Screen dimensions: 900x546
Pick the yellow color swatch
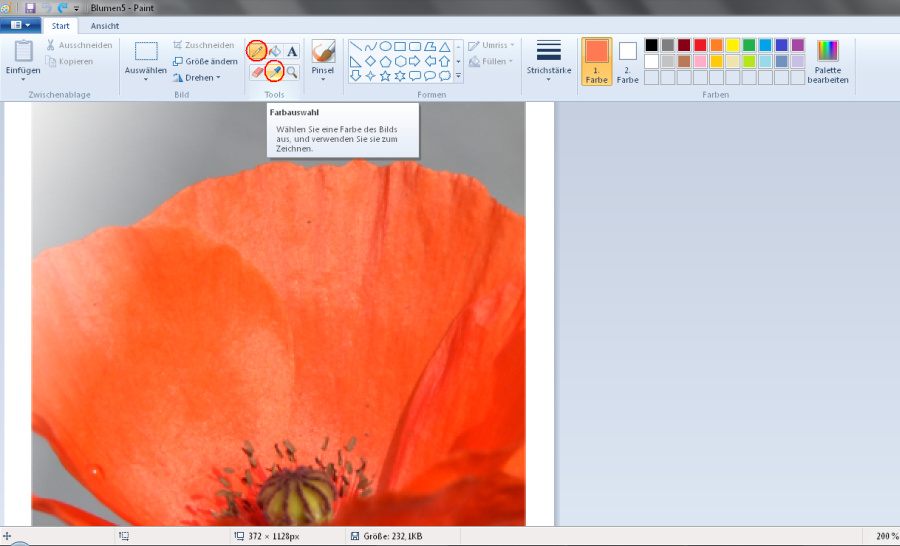(x=733, y=45)
